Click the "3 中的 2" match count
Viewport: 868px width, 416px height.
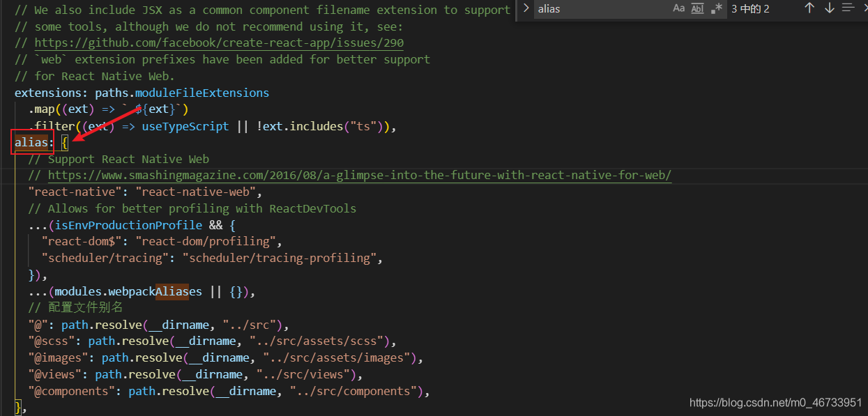(750, 9)
